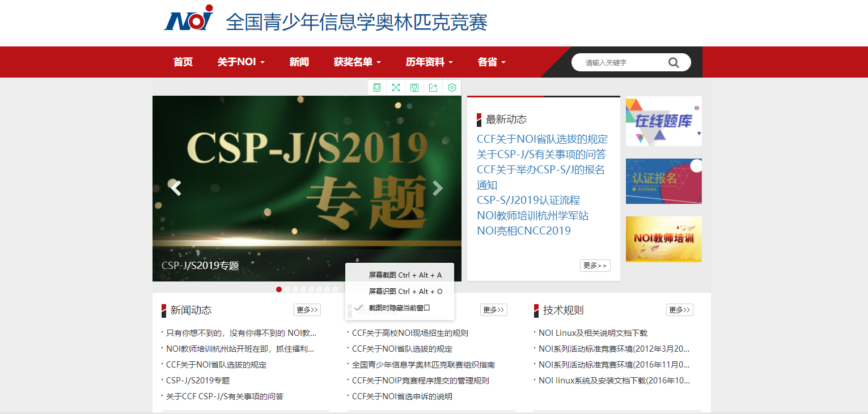Open the settings gear icon

[x=452, y=87]
